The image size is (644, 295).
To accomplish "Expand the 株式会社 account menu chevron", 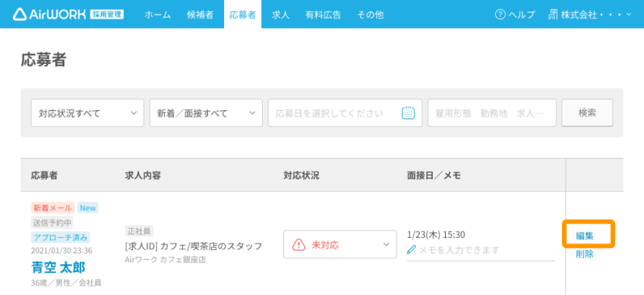I will point(628,14).
